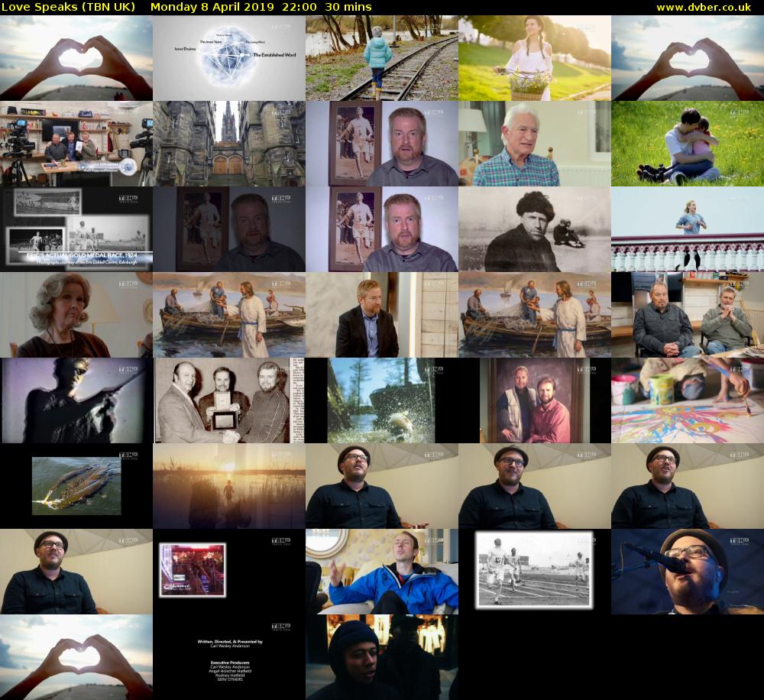Viewport: 764px width, 700px height.
Task: Click the colorful painting with brush frame
Action: click(687, 400)
